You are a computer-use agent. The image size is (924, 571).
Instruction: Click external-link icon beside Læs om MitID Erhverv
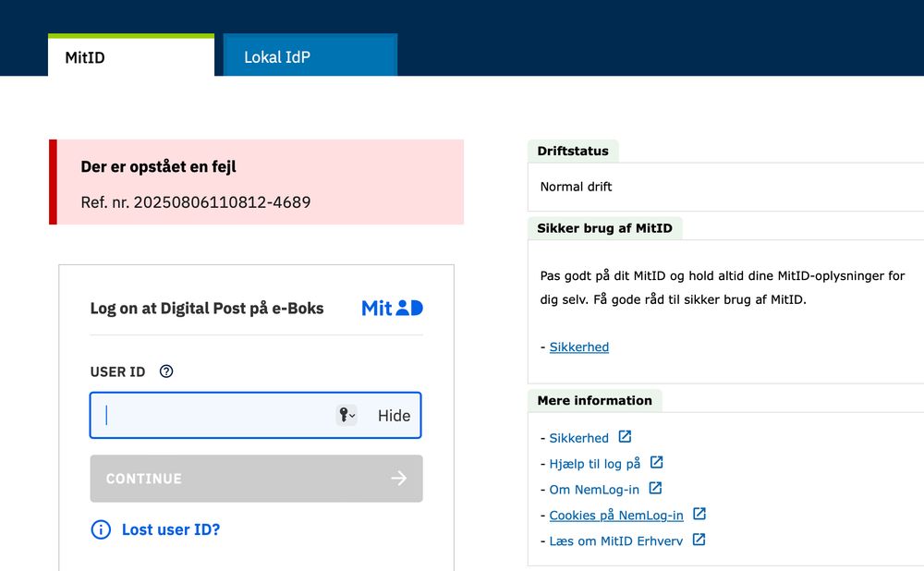pyautogui.click(x=699, y=540)
